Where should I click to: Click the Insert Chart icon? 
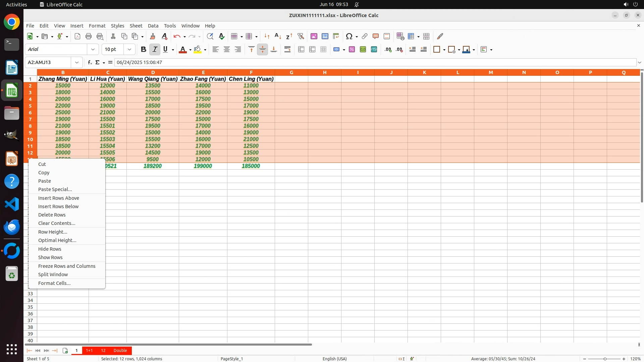click(x=325, y=36)
